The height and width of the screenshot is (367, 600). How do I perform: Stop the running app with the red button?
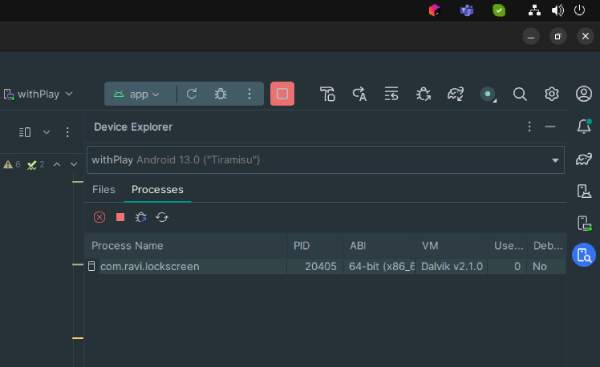point(282,94)
